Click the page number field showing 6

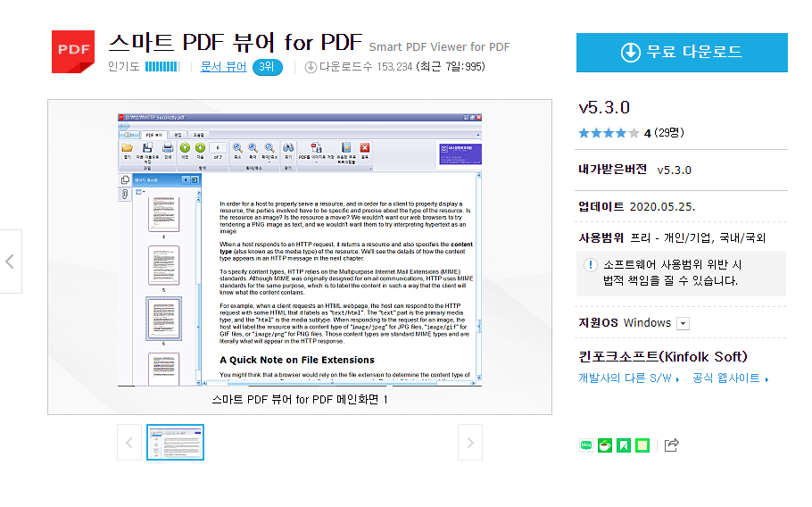pyautogui.click(x=218, y=147)
